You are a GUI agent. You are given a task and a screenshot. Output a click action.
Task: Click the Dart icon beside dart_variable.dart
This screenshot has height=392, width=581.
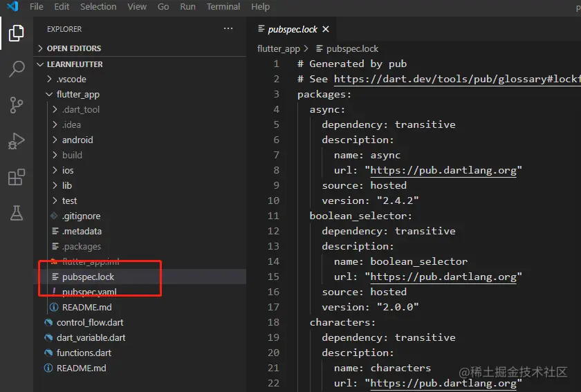[x=48, y=337]
